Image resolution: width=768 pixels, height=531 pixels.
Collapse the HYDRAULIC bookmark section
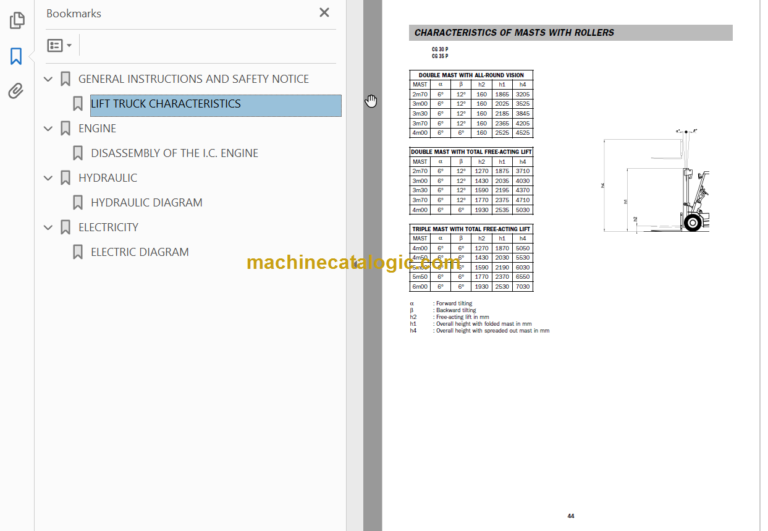coord(48,178)
